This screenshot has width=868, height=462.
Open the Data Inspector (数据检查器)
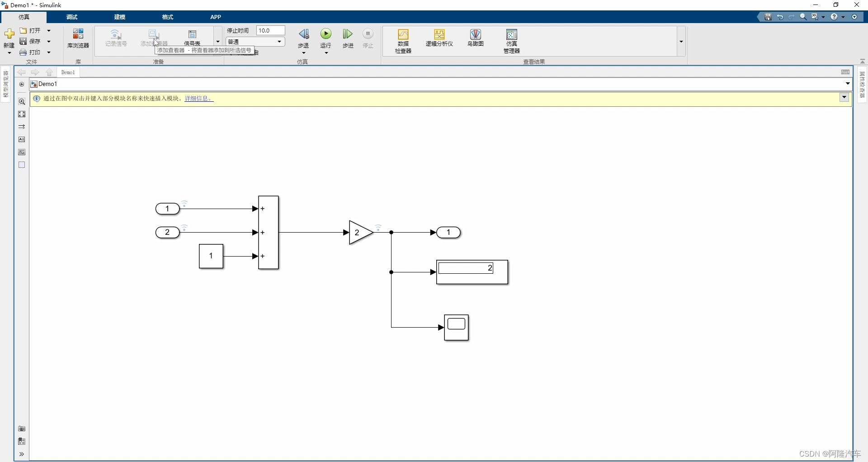pos(403,41)
